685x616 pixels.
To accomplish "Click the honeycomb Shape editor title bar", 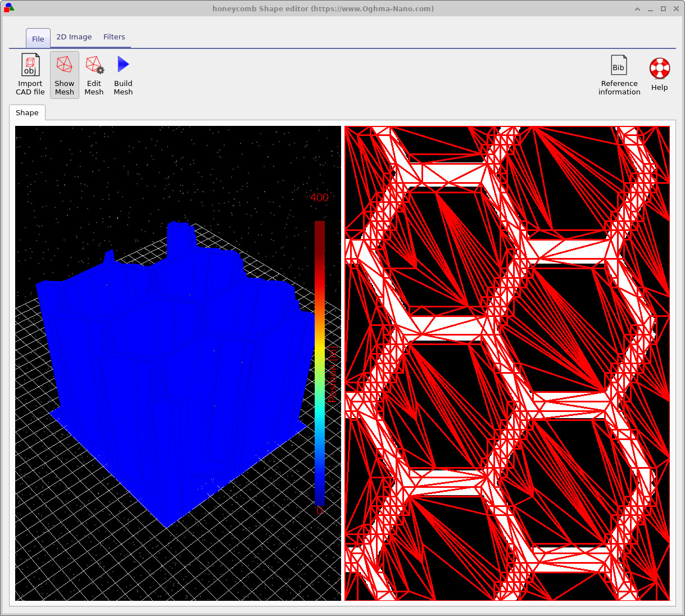I will click(x=323, y=8).
